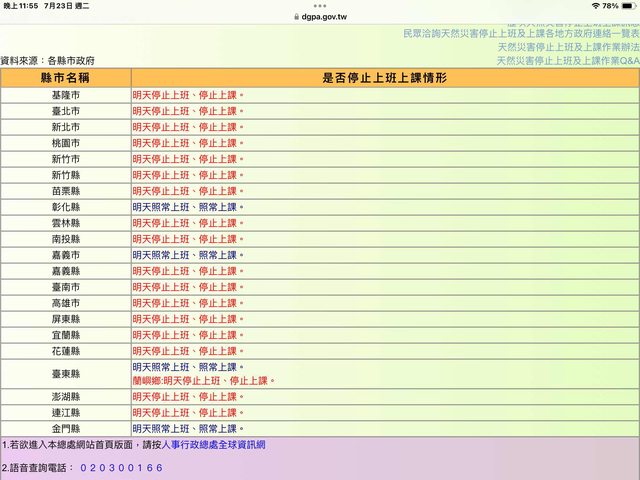Click 蘭嶼鄉 stop work notice text
This screenshot has width=640, height=480.
(203, 381)
